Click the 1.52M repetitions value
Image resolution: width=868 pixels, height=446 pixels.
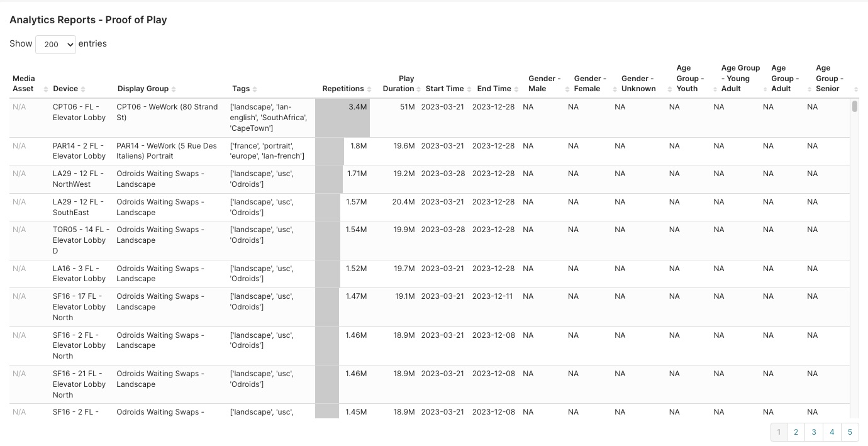coord(356,269)
